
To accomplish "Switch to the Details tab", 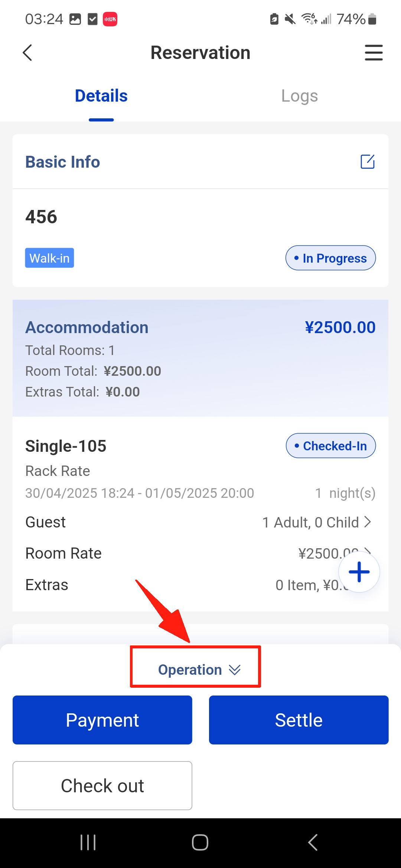I will tap(101, 96).
